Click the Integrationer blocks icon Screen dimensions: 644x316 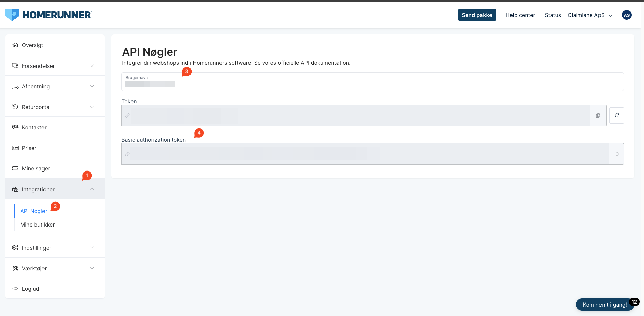tap(15, 189)
